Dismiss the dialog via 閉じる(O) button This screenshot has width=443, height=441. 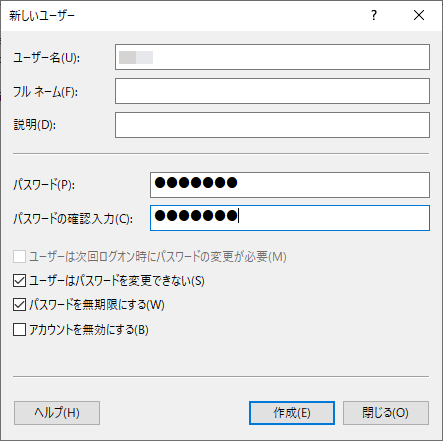click(386, 413)
